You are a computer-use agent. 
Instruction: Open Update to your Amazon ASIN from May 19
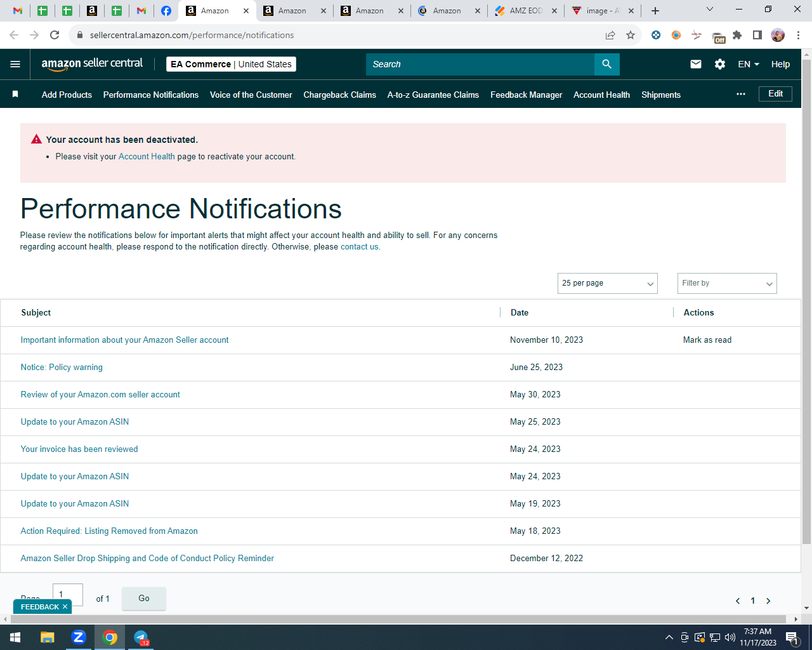75,504
